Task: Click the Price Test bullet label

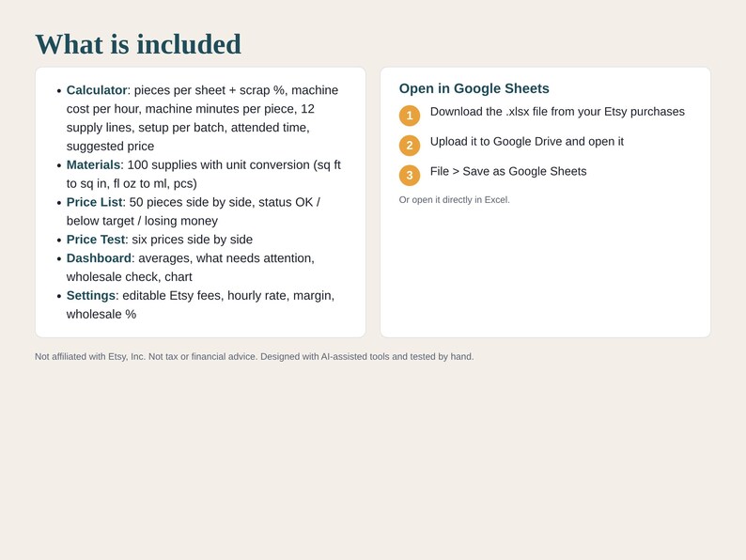Action: click(96, 240)
